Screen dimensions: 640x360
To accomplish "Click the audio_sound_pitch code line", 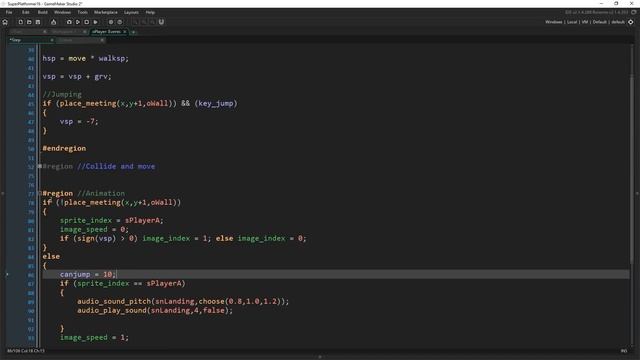I will (x=183, y=301).
